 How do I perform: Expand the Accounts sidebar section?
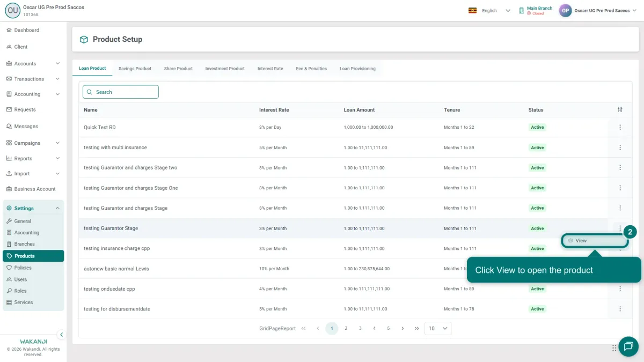pyautogui.click(x=32, y=63)
